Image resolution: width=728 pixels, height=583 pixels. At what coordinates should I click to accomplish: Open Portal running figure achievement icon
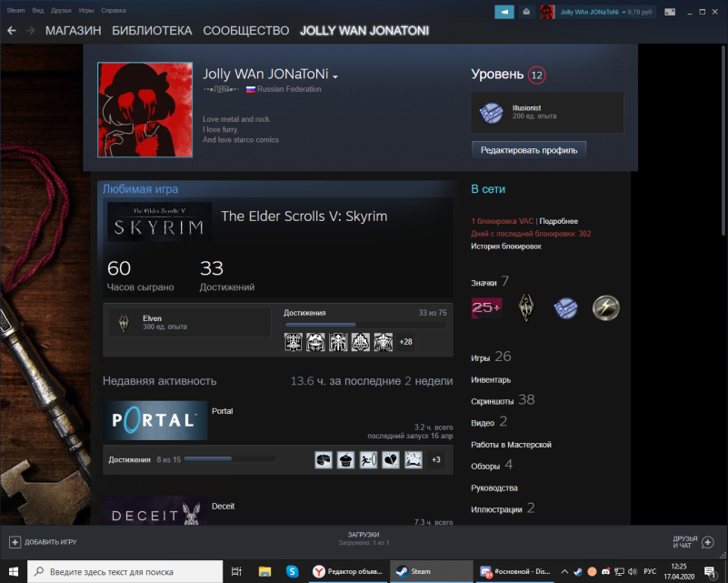[368, 460]
